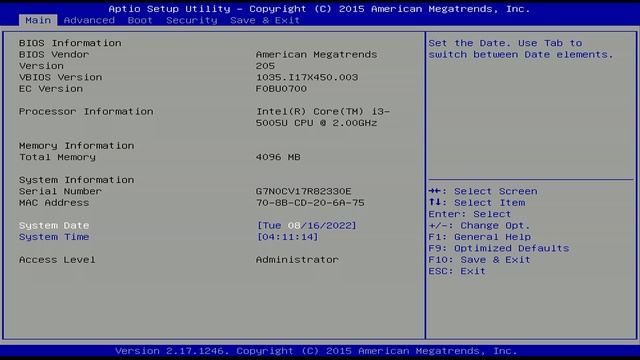Click the Memory Information heading
The width and height of the screenshot is (640, 360).
pos(76,146)
